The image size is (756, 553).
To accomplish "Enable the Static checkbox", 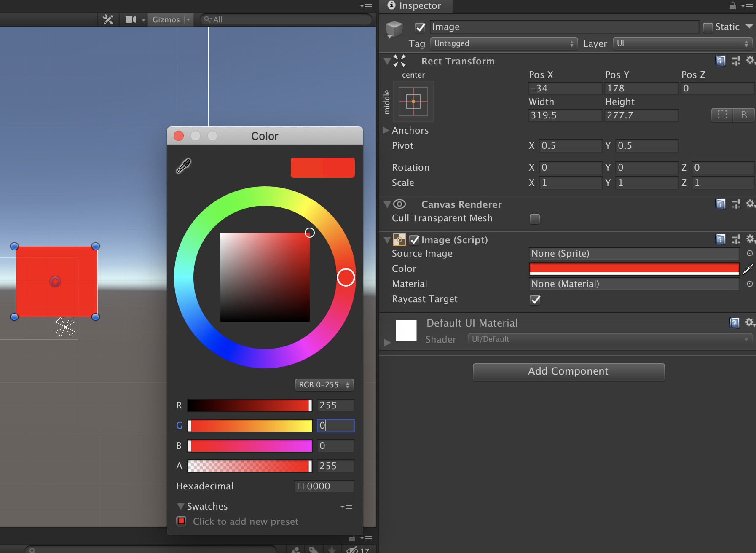I will [x=708, y=27].
